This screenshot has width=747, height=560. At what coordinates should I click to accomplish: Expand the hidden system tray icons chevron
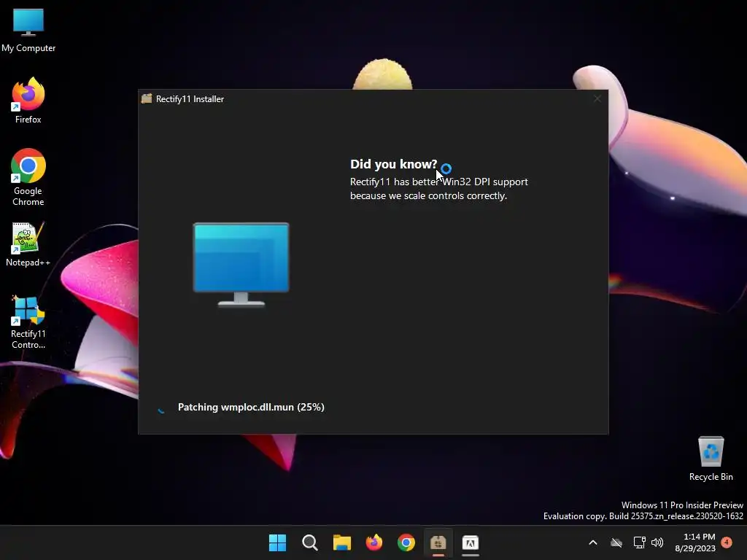click(x=593, y=542)
